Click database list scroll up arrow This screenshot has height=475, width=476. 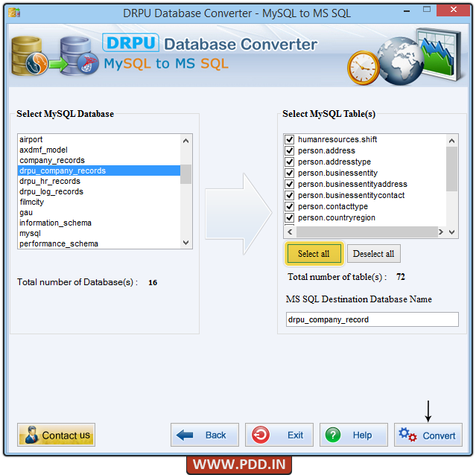tap(185, 141)
